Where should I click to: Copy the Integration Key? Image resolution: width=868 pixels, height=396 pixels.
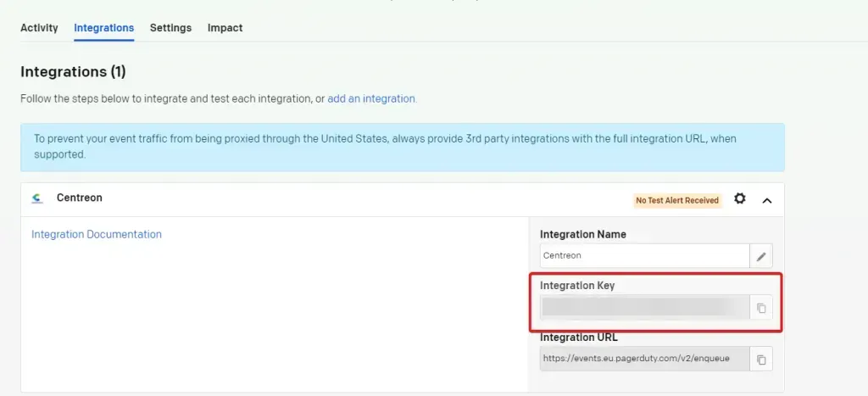click(761, 308)
